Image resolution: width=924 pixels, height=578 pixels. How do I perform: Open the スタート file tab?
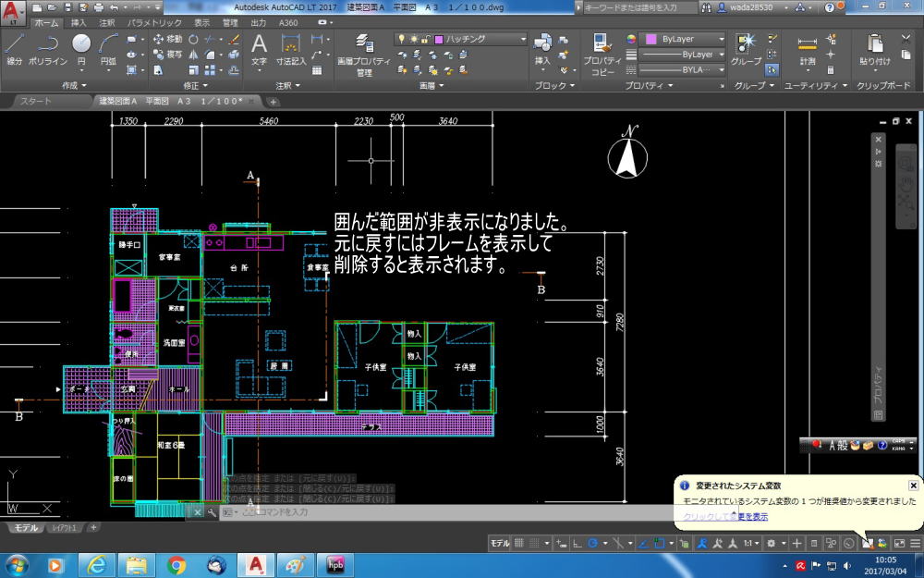(35, 101)
